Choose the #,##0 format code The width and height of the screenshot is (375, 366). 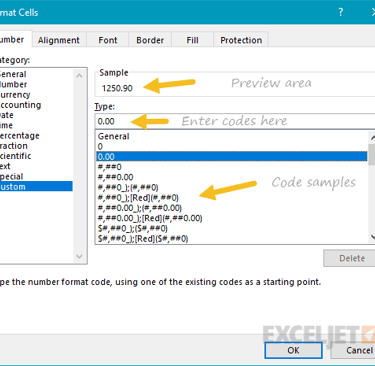(x=232, y=167)
